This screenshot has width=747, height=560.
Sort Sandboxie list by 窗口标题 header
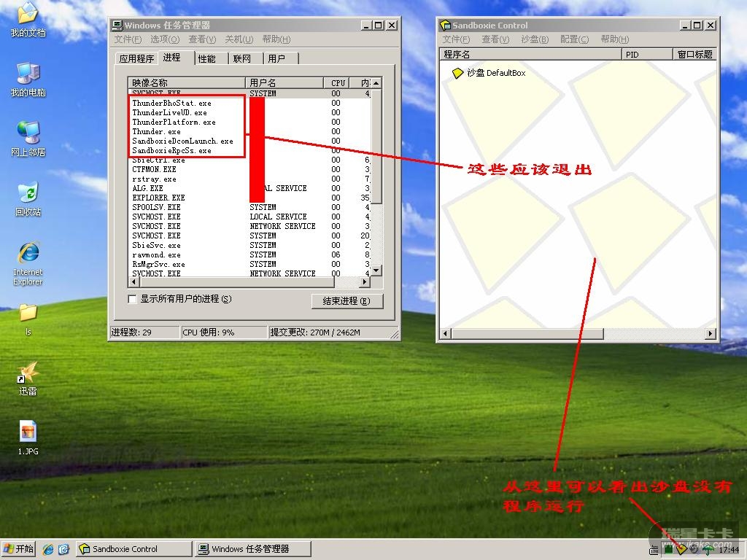(694, 54)
